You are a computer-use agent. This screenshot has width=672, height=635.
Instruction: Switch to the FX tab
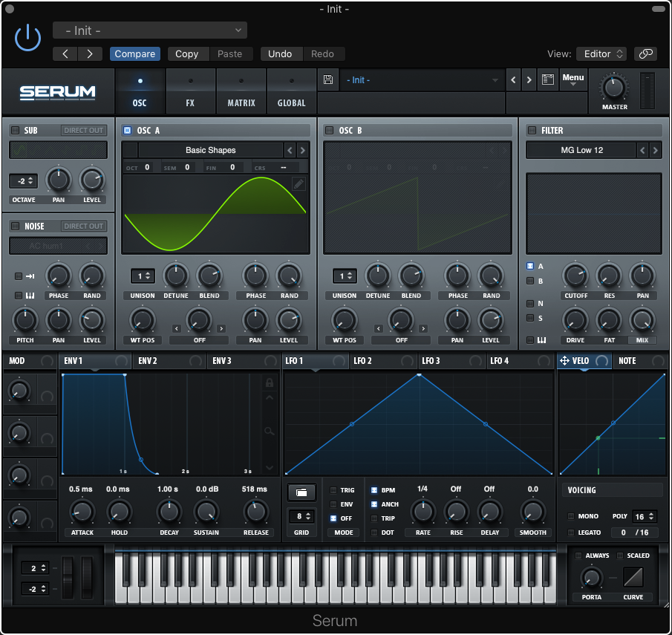click(x=190, y=92)
